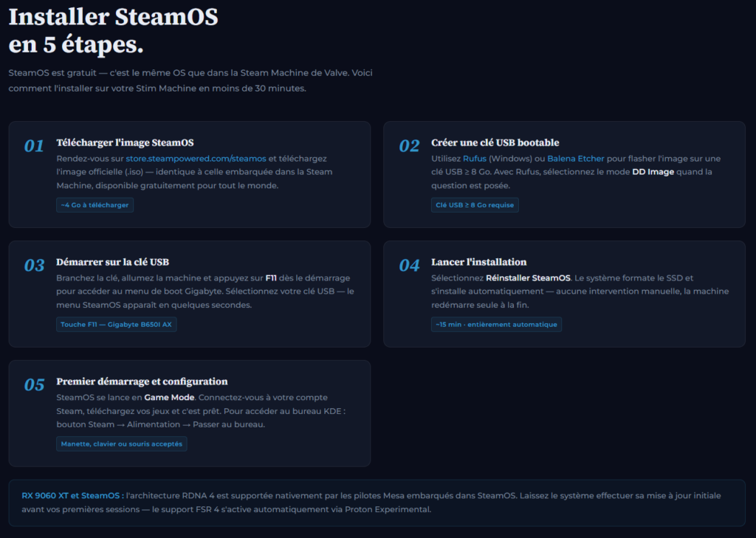Image resolution: width=756 pixels, height=538 pixels.
Task: Click the bold 'Réinstaller SteamOS' text
Action: [x=528, y=278]
